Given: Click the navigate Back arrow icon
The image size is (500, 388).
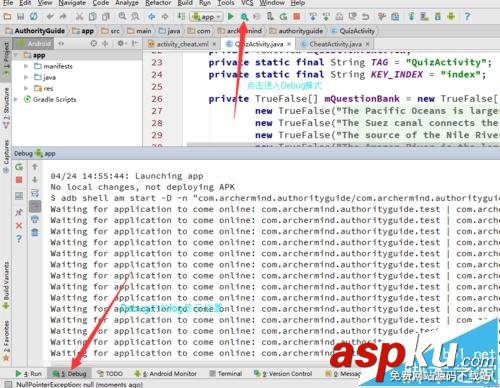Looking at the screenshot, I should point(152,16).
